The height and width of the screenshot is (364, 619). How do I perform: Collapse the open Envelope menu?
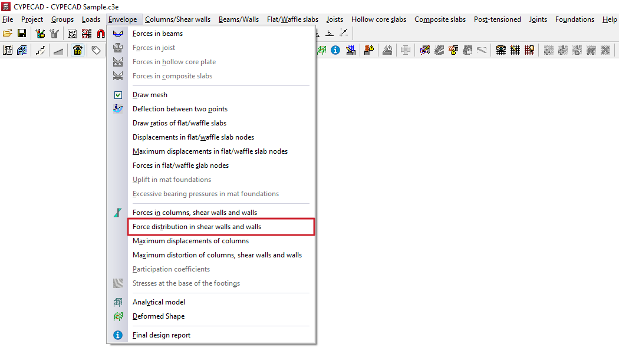pos(123,19)
